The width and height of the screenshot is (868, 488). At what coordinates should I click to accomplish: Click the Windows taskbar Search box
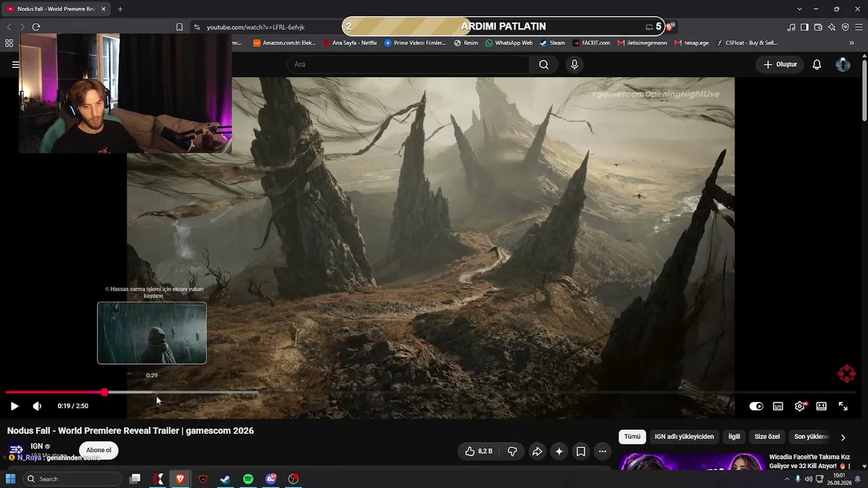[72, 479]
